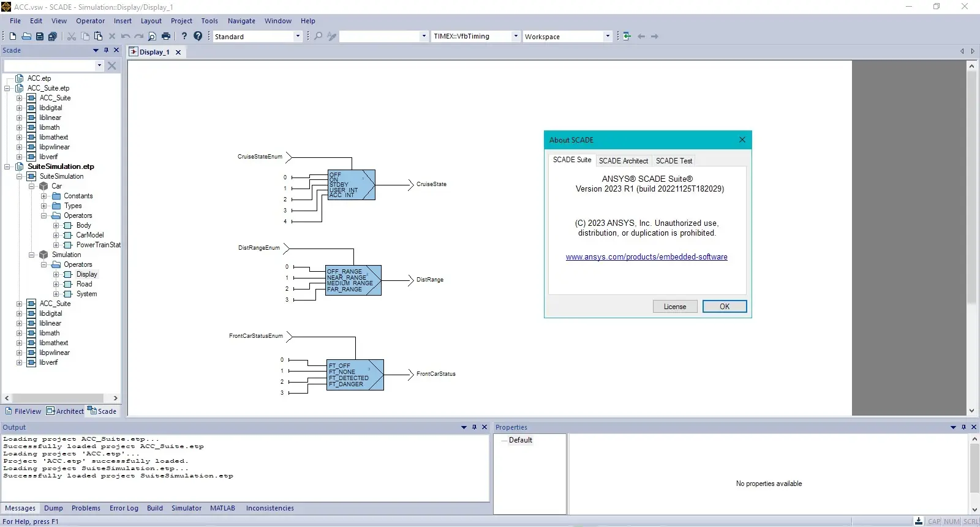Switch to the MATLAB output tab
The image size is (980, 527).
pyautogui.click(x=222, y=508)
